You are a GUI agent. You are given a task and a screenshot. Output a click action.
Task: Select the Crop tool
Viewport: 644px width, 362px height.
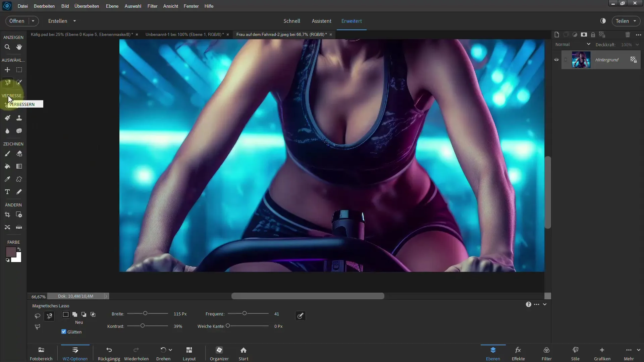click(x=7, y=215)
